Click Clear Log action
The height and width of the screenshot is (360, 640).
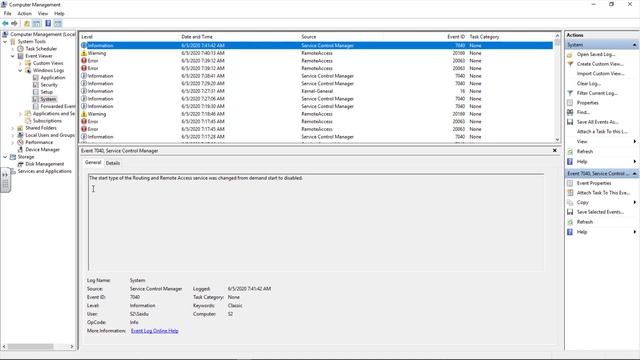[x=589, y=83]
